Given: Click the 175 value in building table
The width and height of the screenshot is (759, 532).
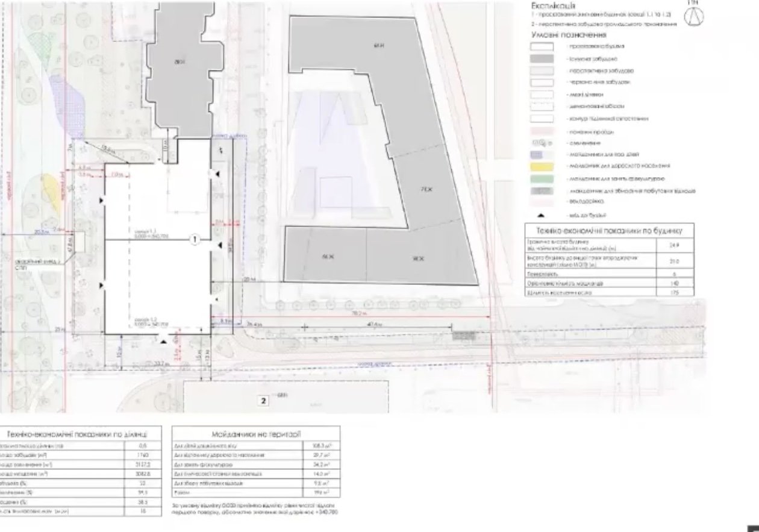Looking at the screenshot, I should click(674, 292).
